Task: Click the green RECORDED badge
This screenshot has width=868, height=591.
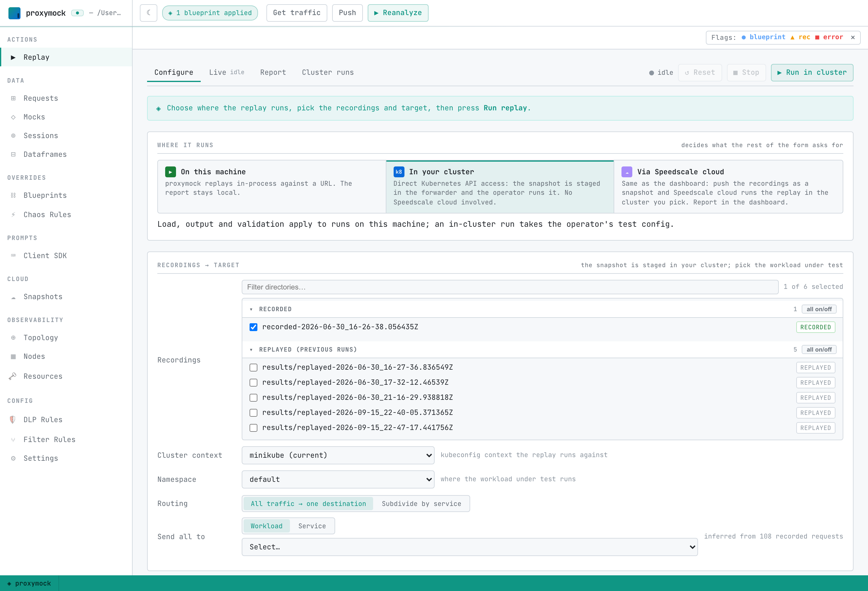Action: point(815,327)
